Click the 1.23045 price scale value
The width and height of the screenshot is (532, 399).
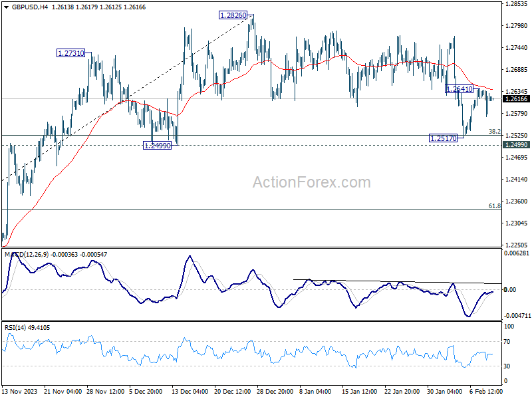(x=517, y=223)
